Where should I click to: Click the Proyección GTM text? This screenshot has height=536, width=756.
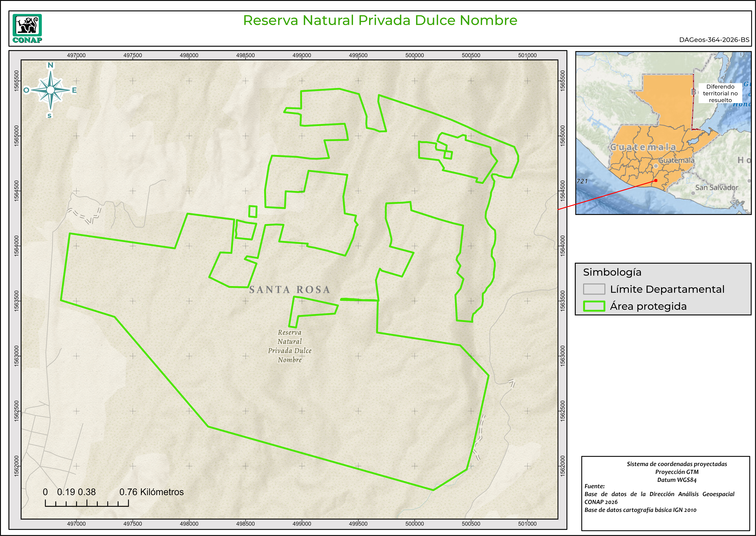677,472
